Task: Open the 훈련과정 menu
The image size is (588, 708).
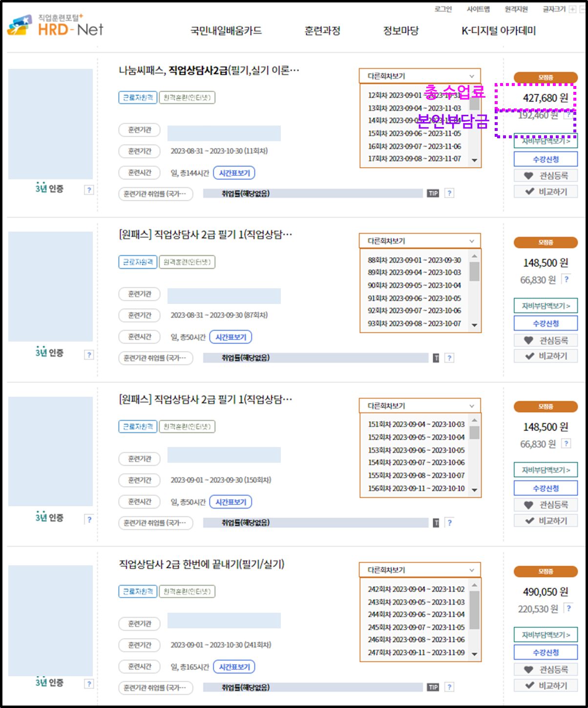Action: [x=322, y=31]
